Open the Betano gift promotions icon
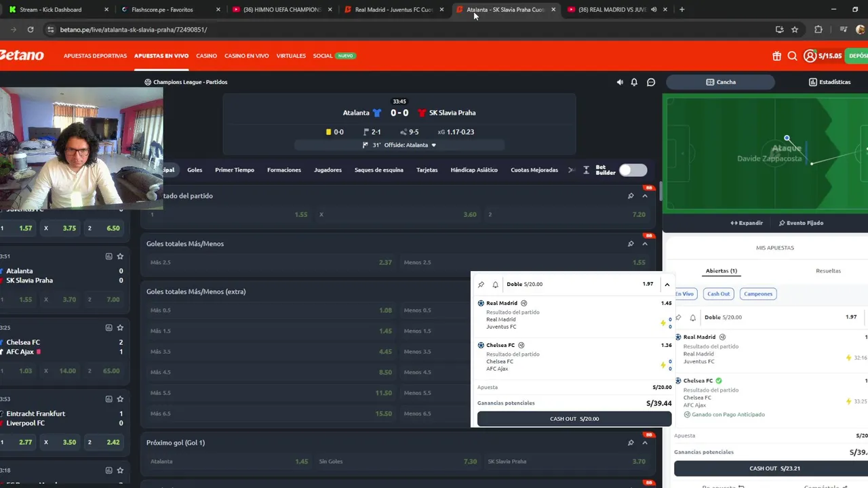 click(776, 56)
